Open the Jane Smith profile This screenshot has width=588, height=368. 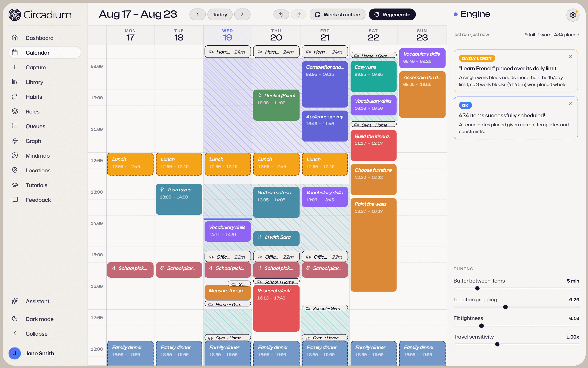point(45,353)
